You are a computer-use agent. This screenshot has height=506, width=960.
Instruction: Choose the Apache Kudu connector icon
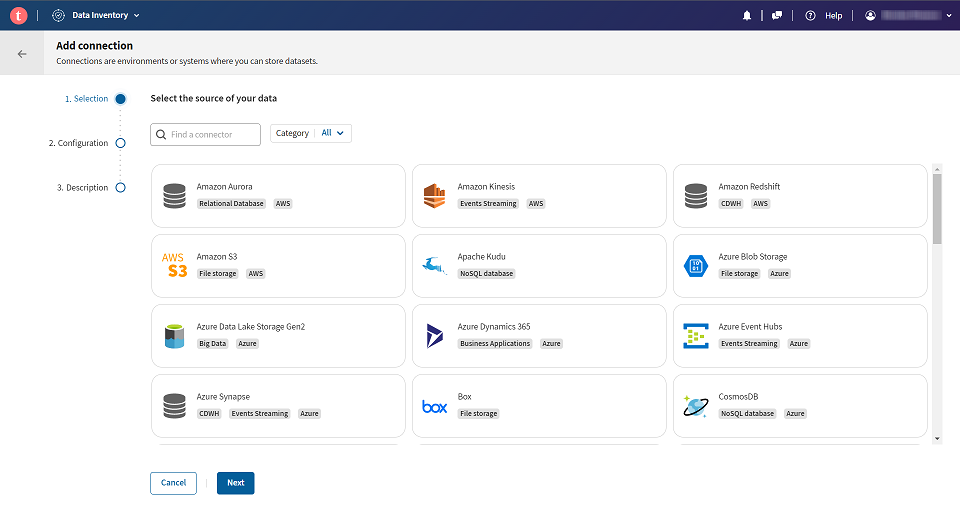[434, 265]
